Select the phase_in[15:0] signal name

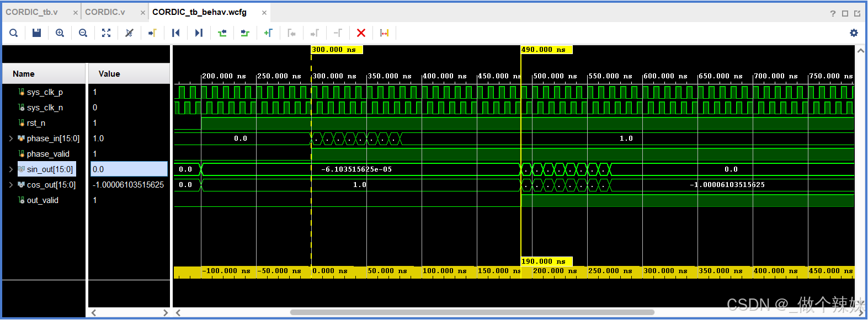[53, 138]
